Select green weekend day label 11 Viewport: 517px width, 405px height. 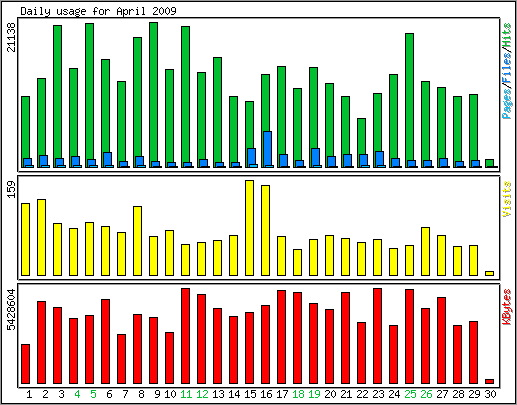pos(186,394)
